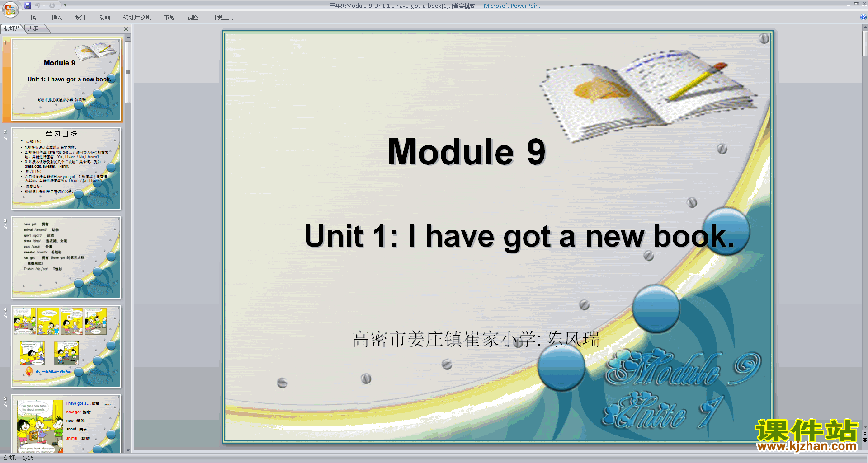This screenshot has width=868, height=463.
Task: Open the 开始 ribbon tab
Action: pyautogui.click(x=33, y=18)
